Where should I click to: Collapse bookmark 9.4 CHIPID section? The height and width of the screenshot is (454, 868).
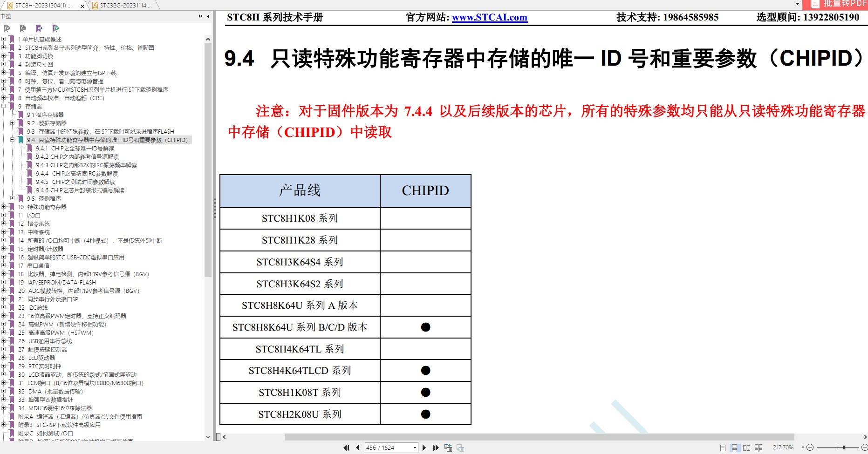pos(13,140)
